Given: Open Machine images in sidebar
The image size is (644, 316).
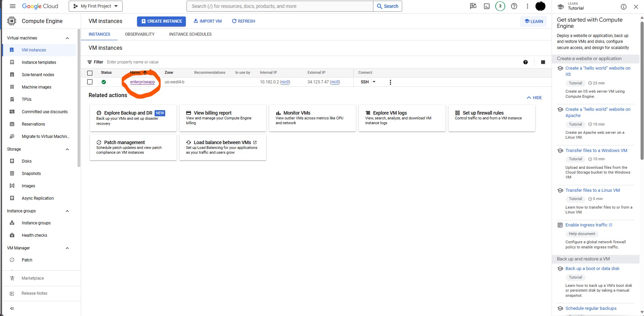Looking at the screenshot, I should [x=36, y=87].
